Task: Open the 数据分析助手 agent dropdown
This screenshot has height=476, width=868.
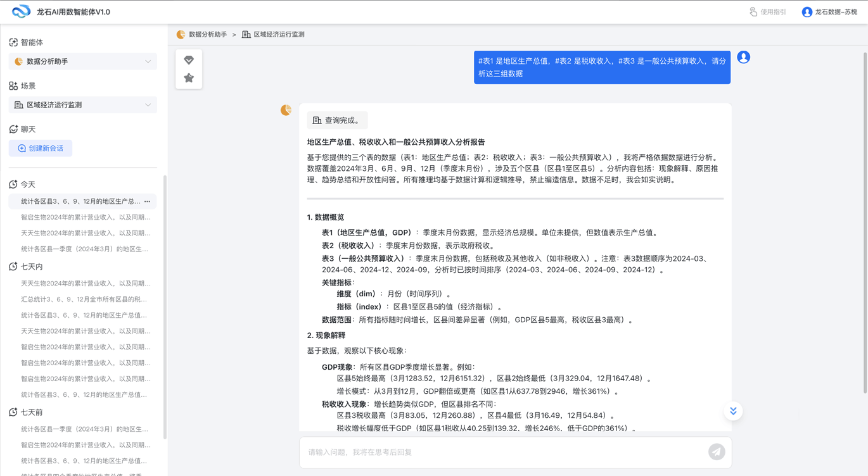Action: pos(82,61)
